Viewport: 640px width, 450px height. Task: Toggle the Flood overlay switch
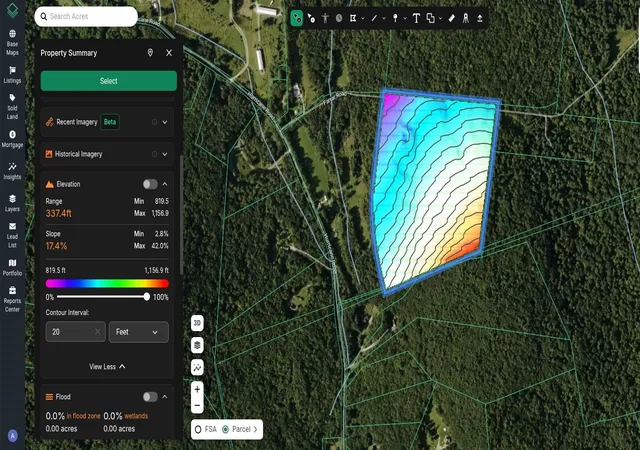click(x=150, y=397)
